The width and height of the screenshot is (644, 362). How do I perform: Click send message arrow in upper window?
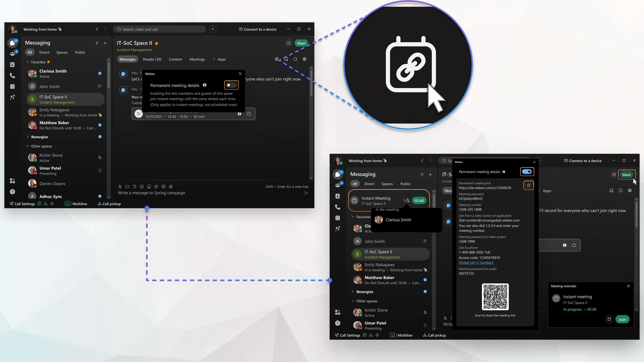coord(306,193)
